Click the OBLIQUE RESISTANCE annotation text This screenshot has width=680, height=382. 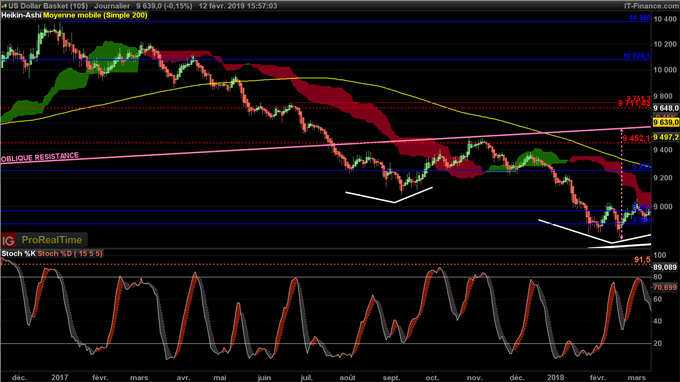40,157
